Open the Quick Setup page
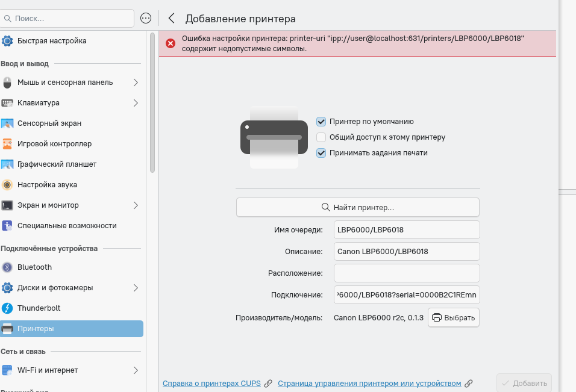576x392 pixels. coord(51,41)
